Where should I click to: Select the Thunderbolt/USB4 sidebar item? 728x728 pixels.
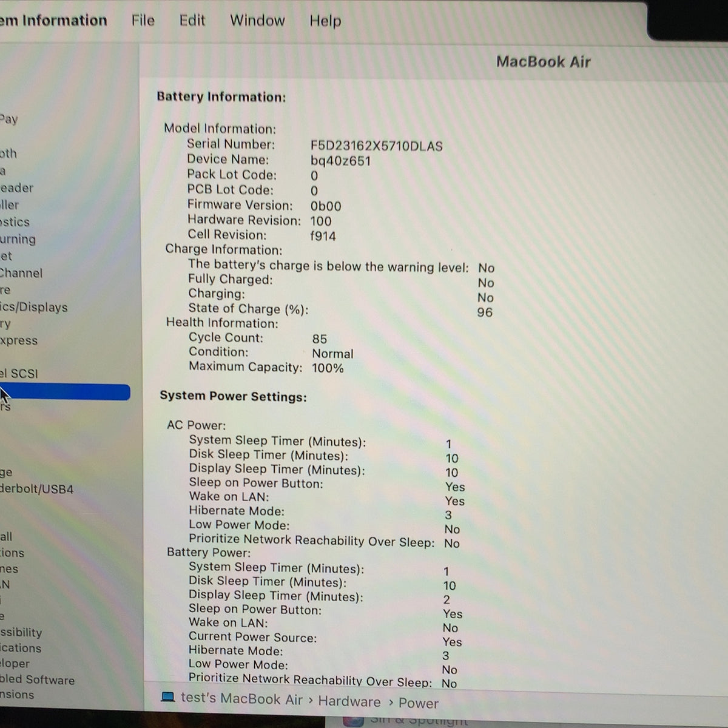point(36,489)
